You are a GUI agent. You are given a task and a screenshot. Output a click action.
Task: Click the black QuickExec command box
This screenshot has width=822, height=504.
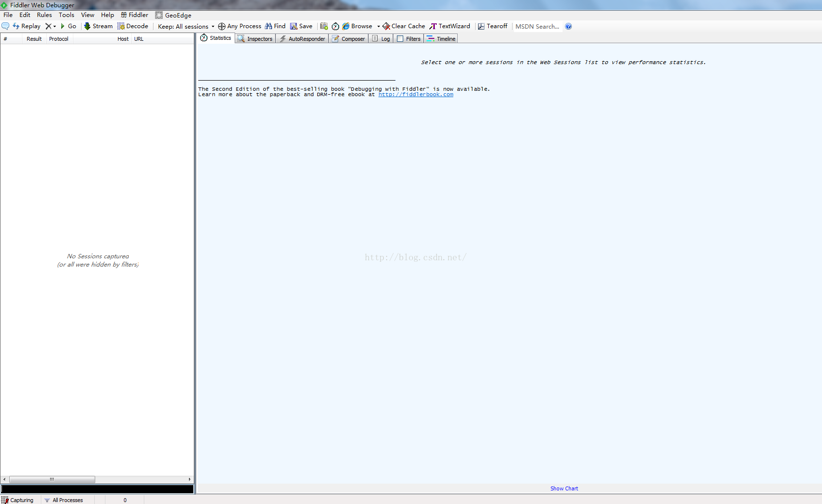click(x=97, y=489)
